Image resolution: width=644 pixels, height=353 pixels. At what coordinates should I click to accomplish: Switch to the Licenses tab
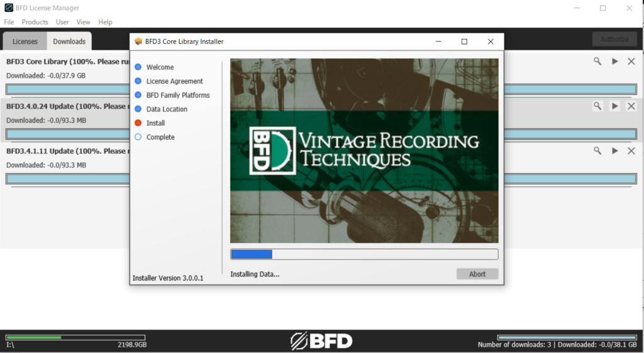(x=25, y=42)
